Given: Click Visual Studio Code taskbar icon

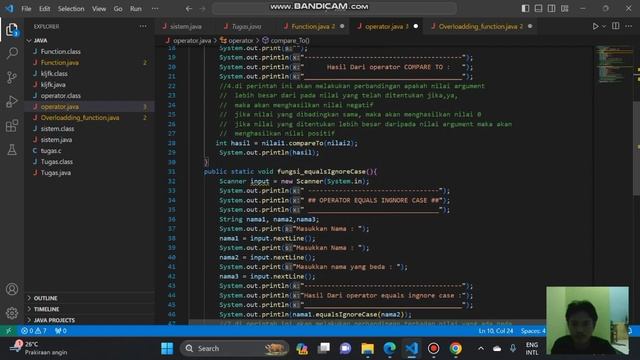Looking at the screenshot, I should [411, 349].
